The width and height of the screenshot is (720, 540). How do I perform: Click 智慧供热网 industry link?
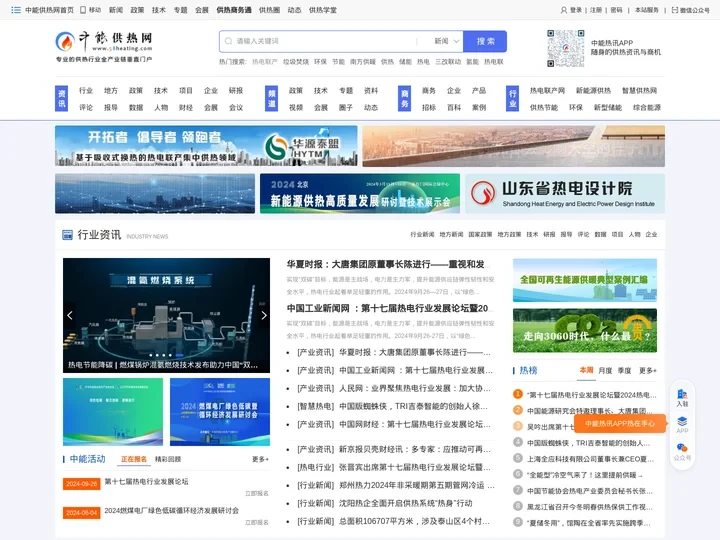[x=639, y=90]
